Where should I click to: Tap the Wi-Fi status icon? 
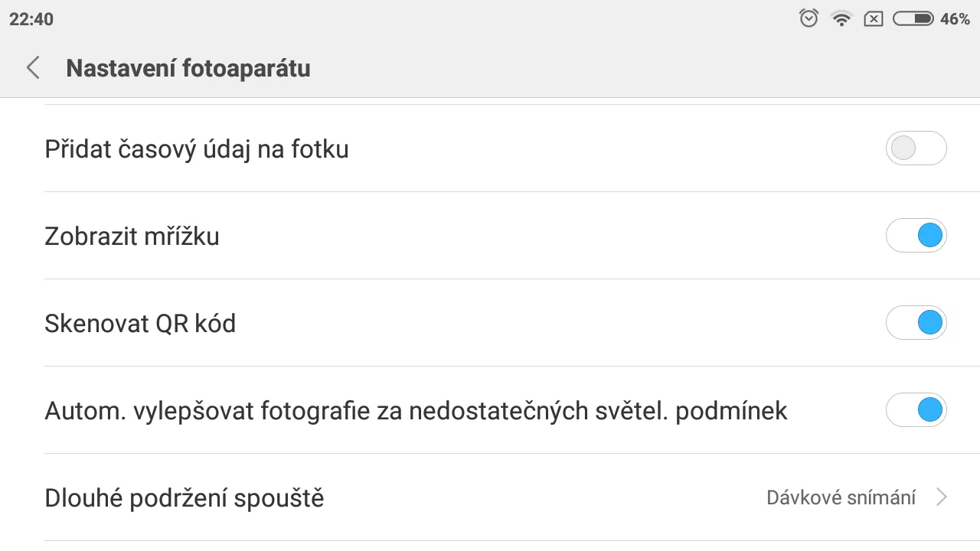[x=842, y=19]
